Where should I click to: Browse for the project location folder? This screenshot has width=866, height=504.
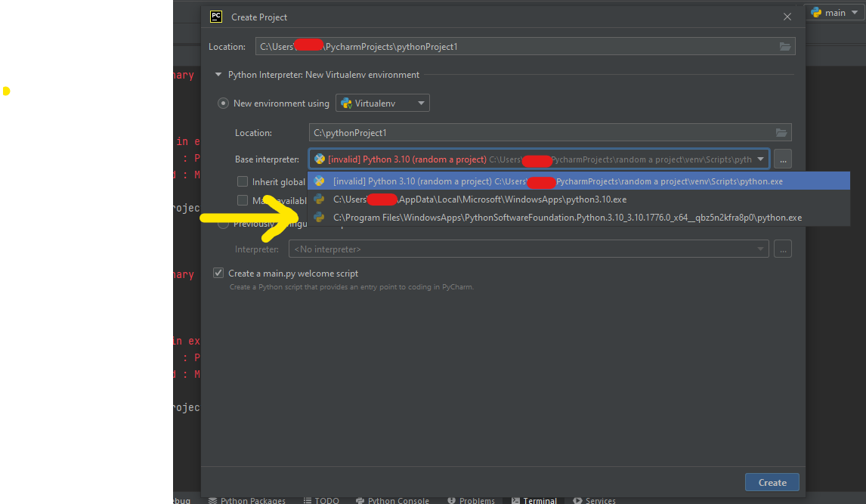coord(785,46)
